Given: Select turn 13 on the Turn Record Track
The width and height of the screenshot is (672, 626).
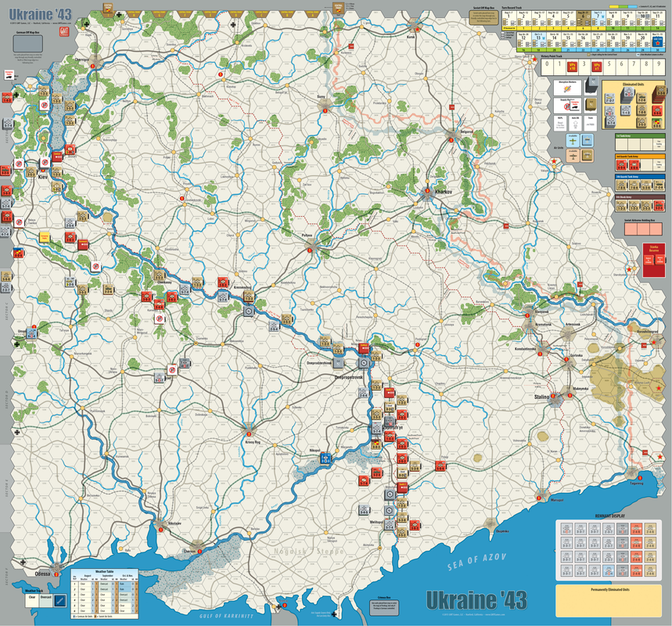Looking at the screenshot, I should pos(538,41).
